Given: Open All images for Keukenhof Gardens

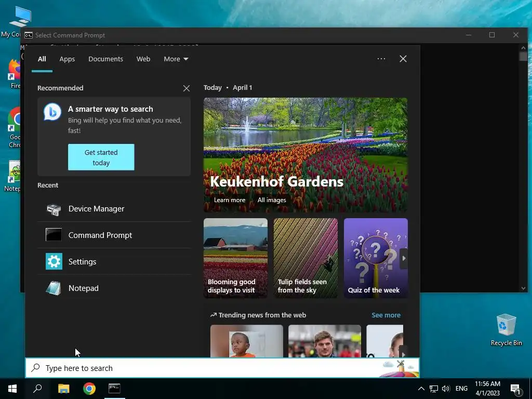Looking at the screenshot, I should [x=272, y=200].
